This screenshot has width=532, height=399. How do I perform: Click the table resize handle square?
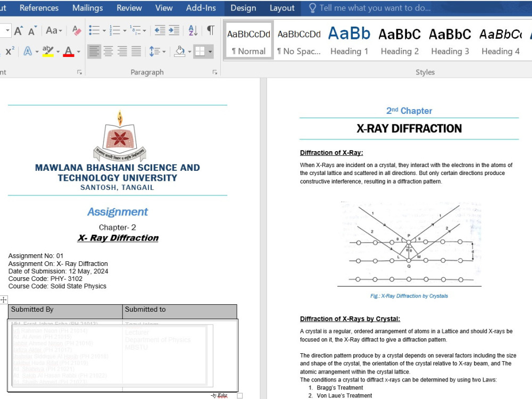point(240,396)
